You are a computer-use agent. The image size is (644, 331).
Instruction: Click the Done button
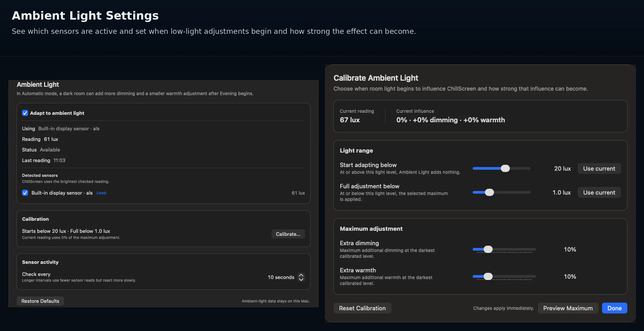coord(614,308)
